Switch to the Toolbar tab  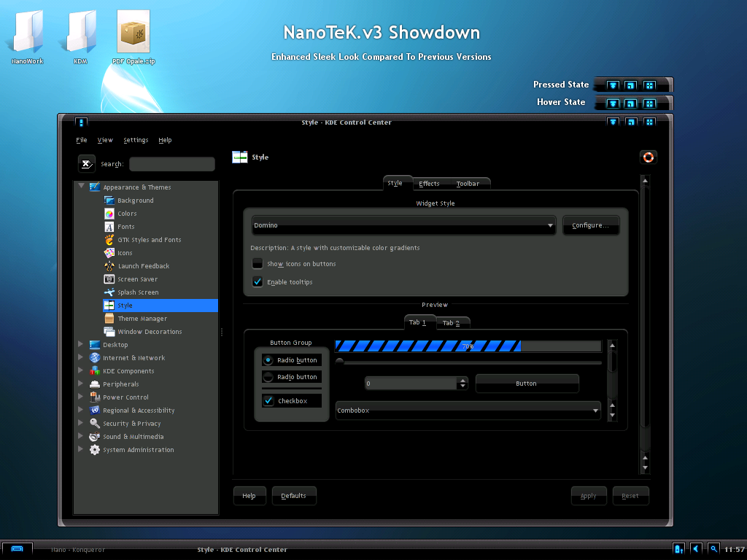[468, 184]
